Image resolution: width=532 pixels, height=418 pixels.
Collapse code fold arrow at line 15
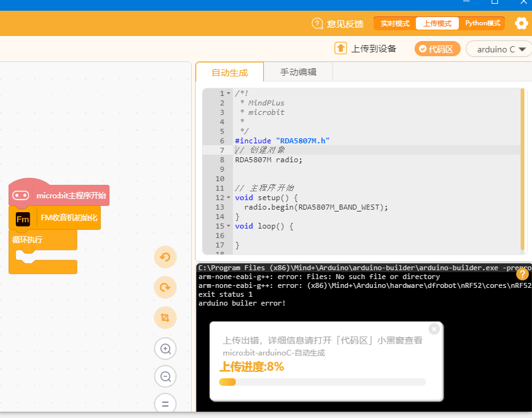pyautogui.click(x=228, y=226)
